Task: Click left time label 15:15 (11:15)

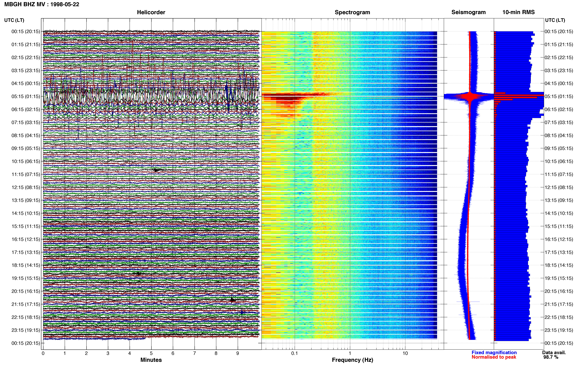Action: click(26, 226)
